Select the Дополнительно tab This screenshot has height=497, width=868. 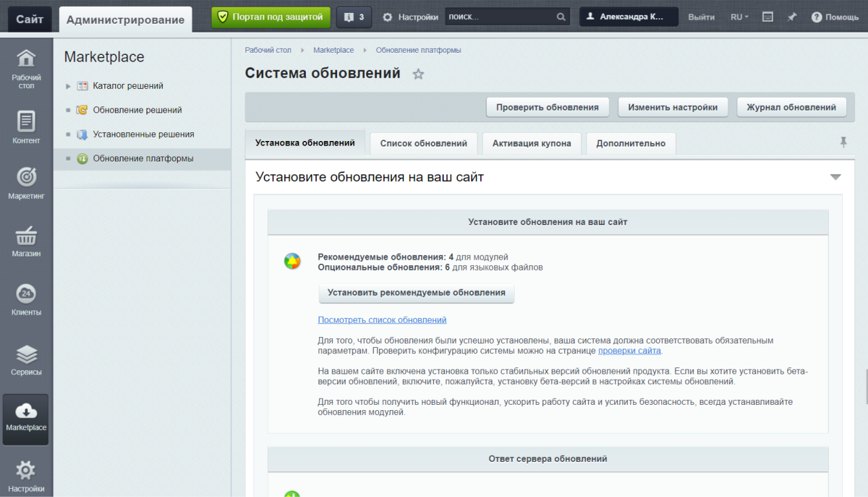click(x=631, y=144)
